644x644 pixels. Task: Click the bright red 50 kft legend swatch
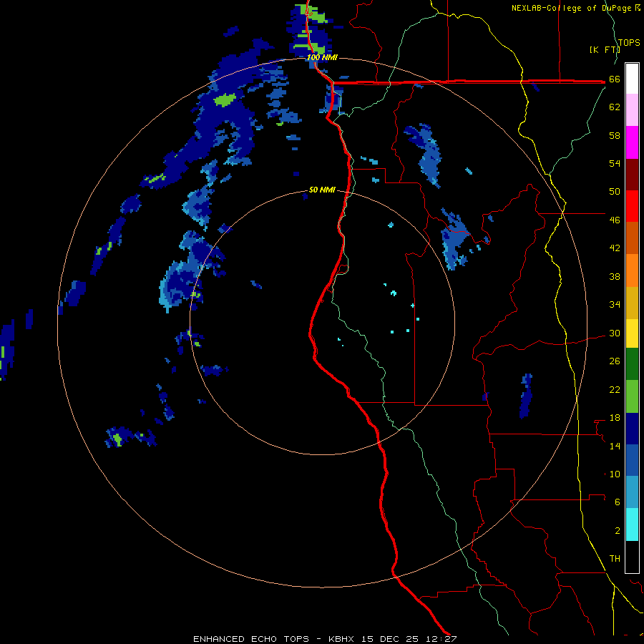tap(632, 206)
